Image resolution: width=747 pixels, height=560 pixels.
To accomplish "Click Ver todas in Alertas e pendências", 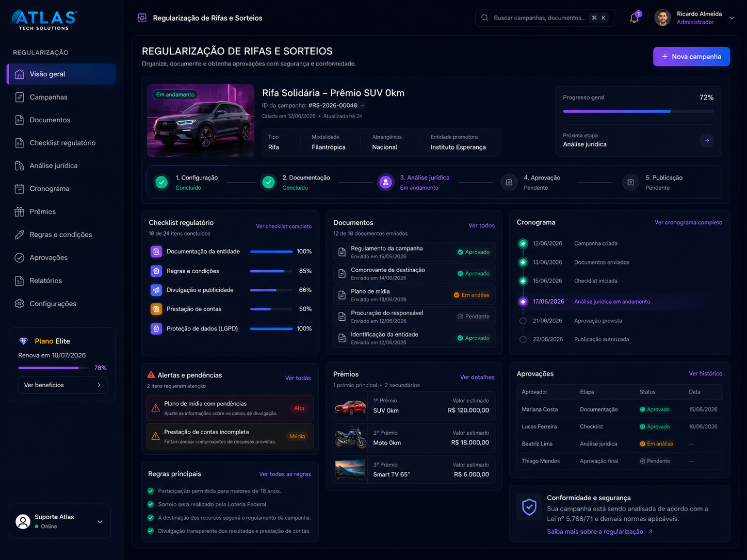I will 298,378.
